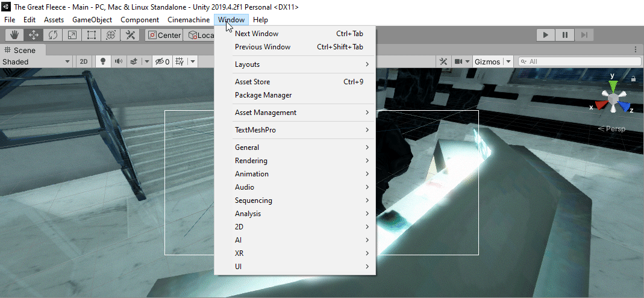Open grid settings dropdown arrow
The image size is (644, 298).
[x=192, y=61]
